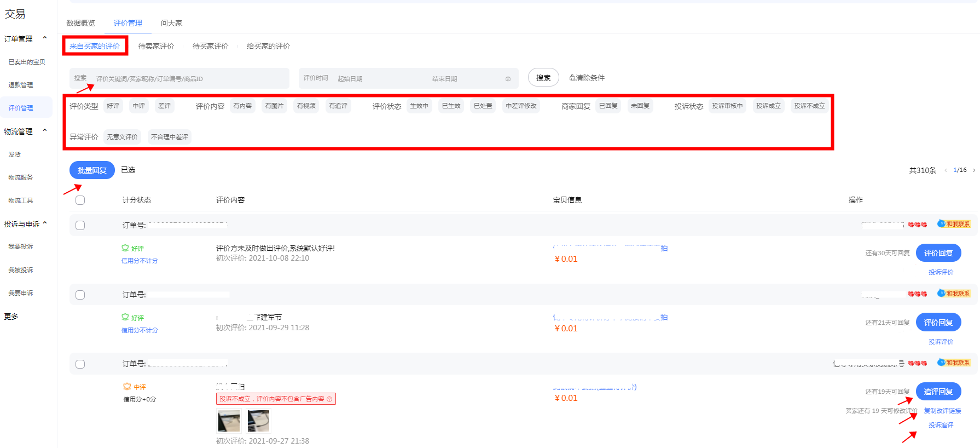Toggle the select-all checkbox in table header
The height and width of the screenshot is (448, 980).
tap(80, 200)
